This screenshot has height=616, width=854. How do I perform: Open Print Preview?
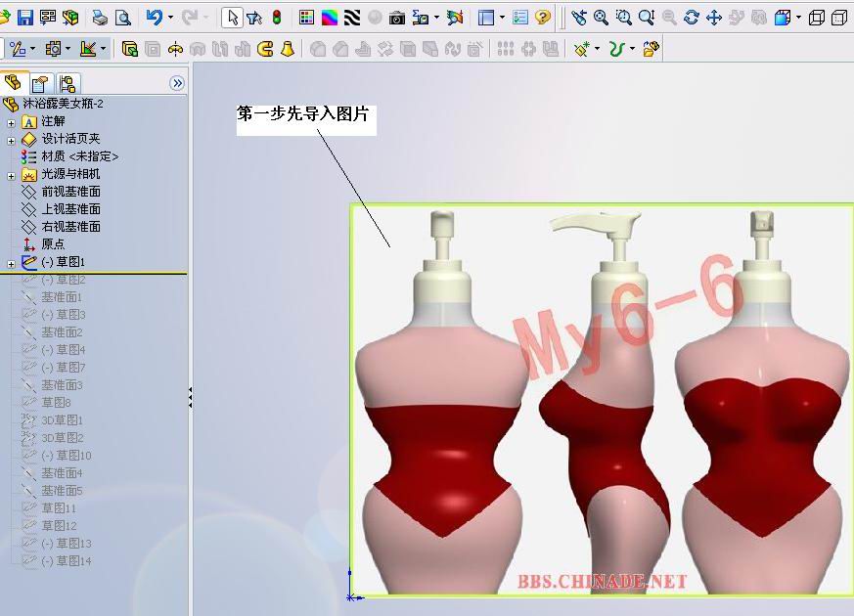pyautogui.click(x=123, y=18)
